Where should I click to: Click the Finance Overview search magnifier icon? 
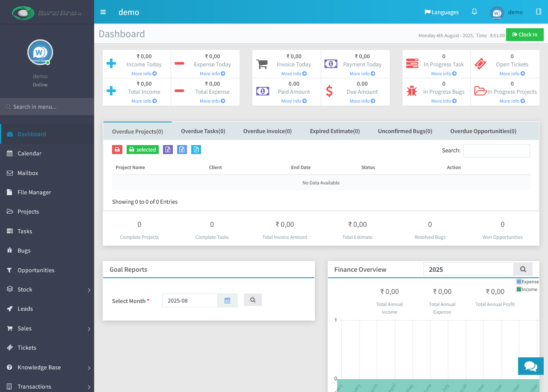tap(523, 269)
